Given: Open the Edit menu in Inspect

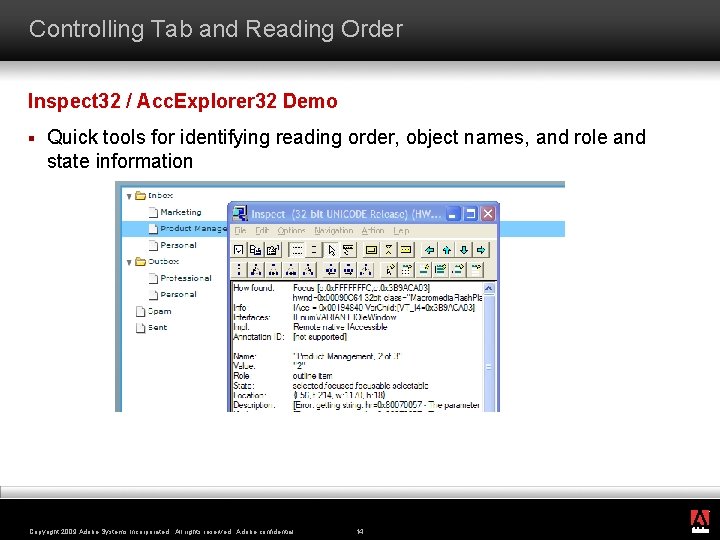Looking at the screenshot, I should [x=262, y=231].
